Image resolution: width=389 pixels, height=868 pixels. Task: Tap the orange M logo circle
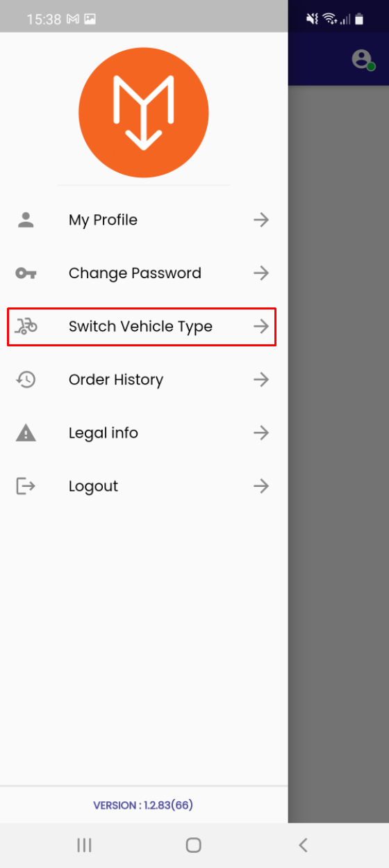[x=144, y=113]
